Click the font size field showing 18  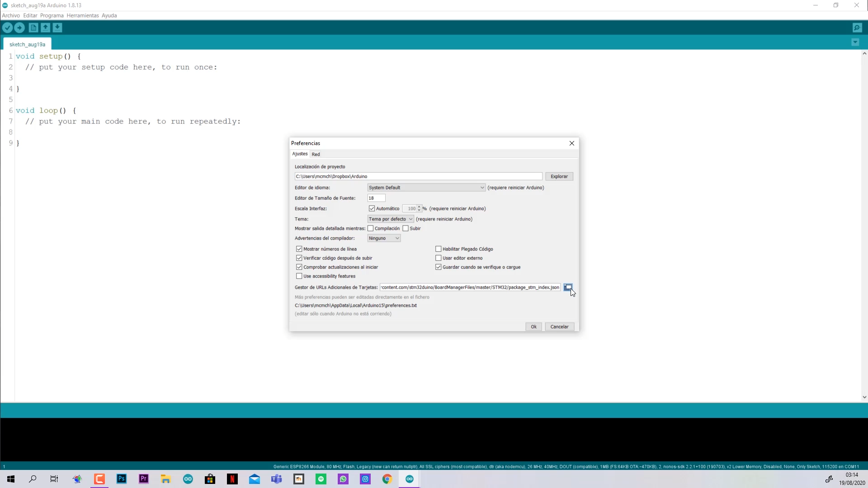[376, 198]
